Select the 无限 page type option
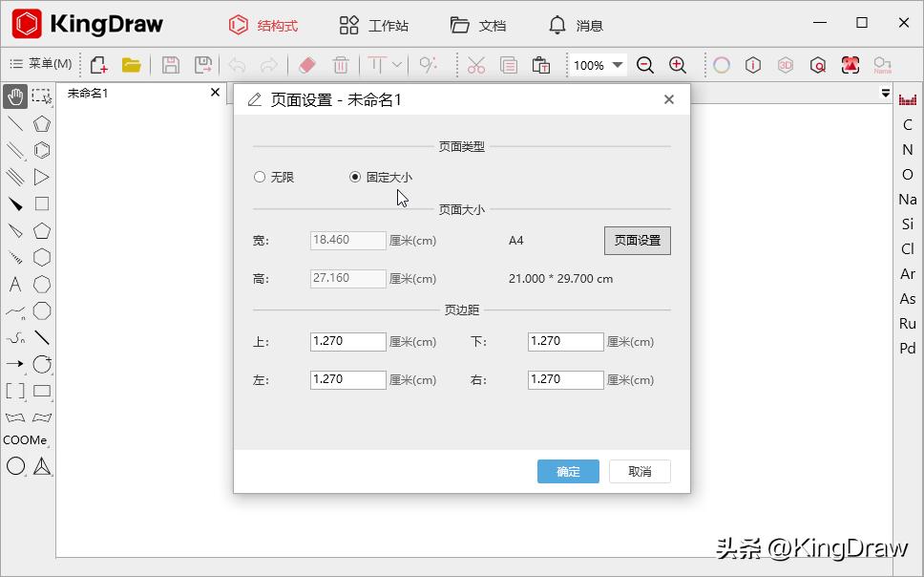The height and width of the screenshot is (577, 924). click(x=259, y=177)
